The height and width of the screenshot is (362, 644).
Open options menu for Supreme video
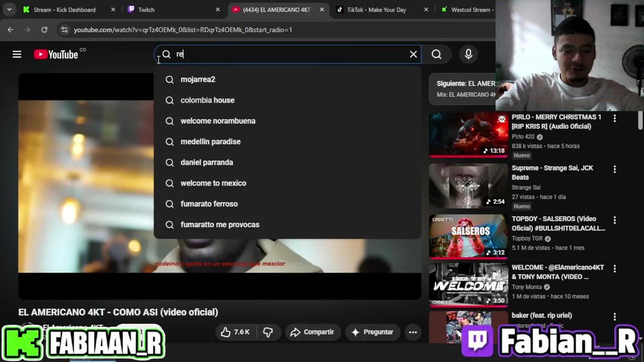pos(614,169)
